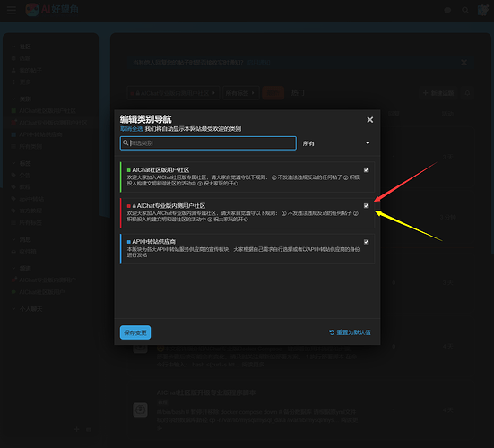Click the bell notification icon
The height and width of the screenshot is (448, 494).
[467, 93]
